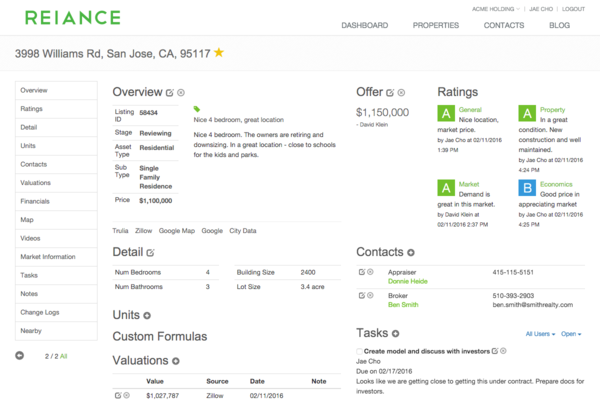Image resolution: width=600 pixels, height=400 pixels.
Task: Open the ACME HOLDING account dropdown
Action: [x=487, y=8]
